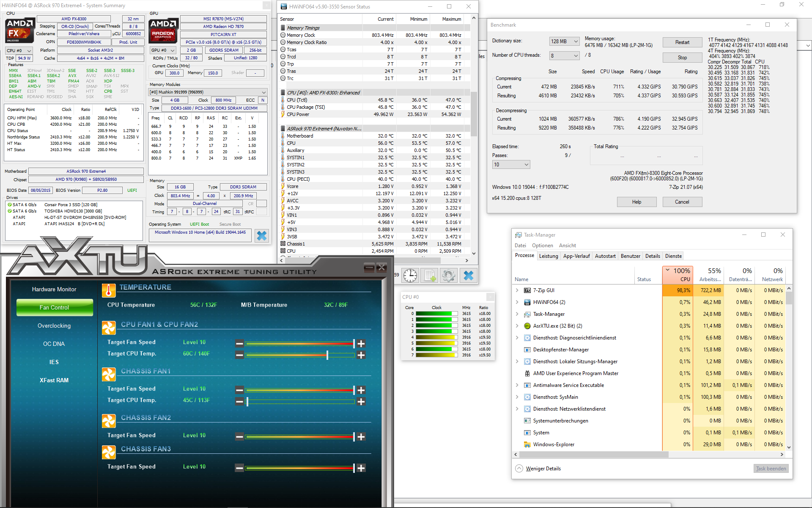The width and height of the screenshot is (812, 508).
Task: Open the Optionen menu in Task-Manager
Action: point(542,246)
